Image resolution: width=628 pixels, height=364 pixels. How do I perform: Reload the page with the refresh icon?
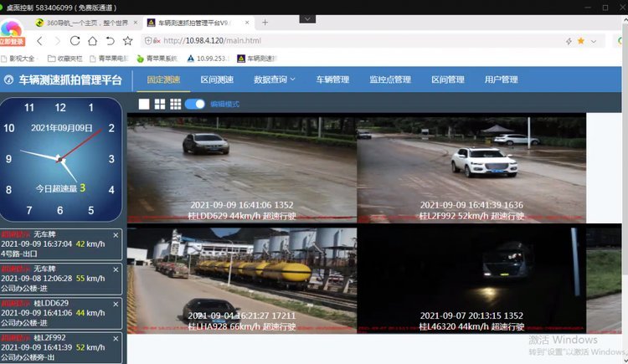tap(75, 40)
